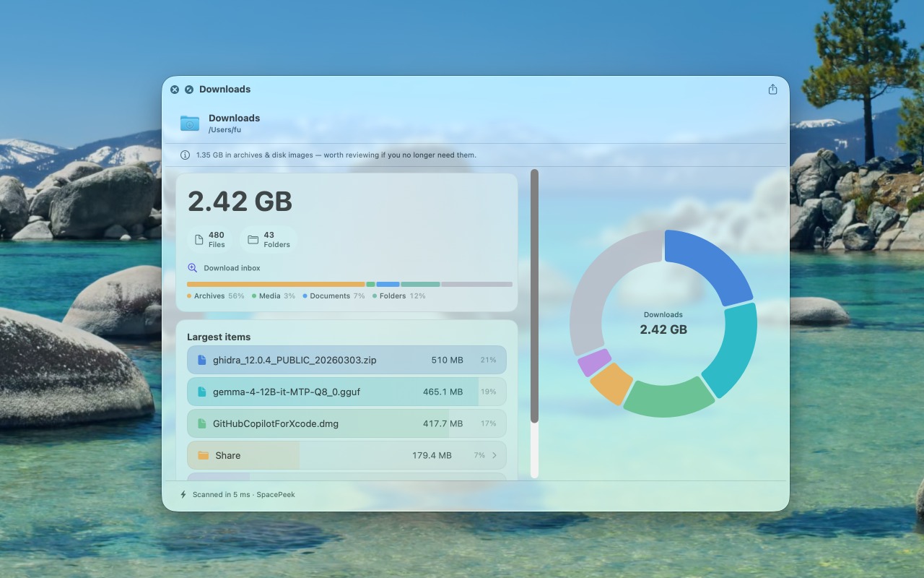The image size is (924, 578).
Task: Click the /Users/fu path text
Action: point(225,130)
